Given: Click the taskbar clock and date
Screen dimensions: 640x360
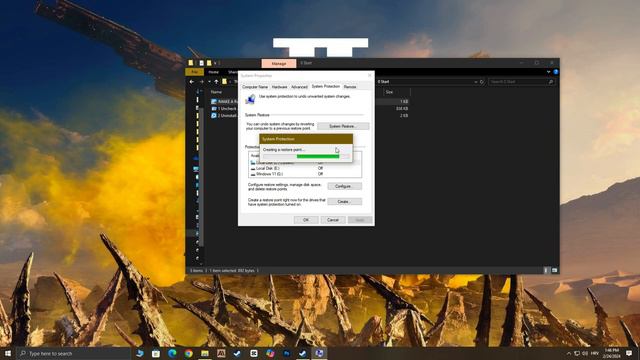Looking at the screenshot, I should coord(611,353).
